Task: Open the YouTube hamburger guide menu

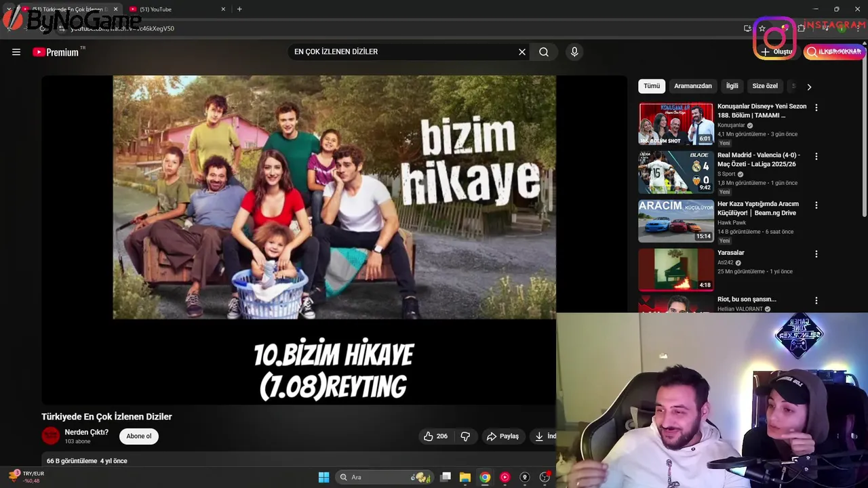Action: [16, 52]
